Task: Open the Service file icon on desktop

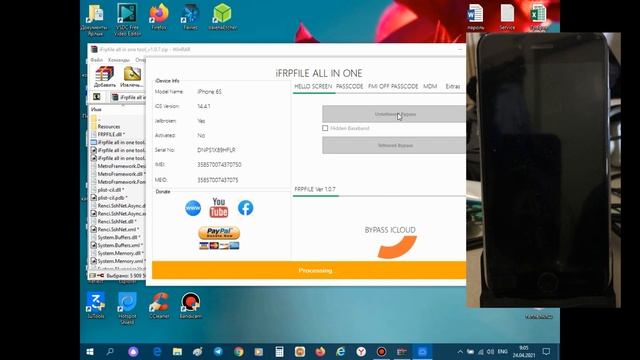Action: pyautogui.click(x=507, y=17)
